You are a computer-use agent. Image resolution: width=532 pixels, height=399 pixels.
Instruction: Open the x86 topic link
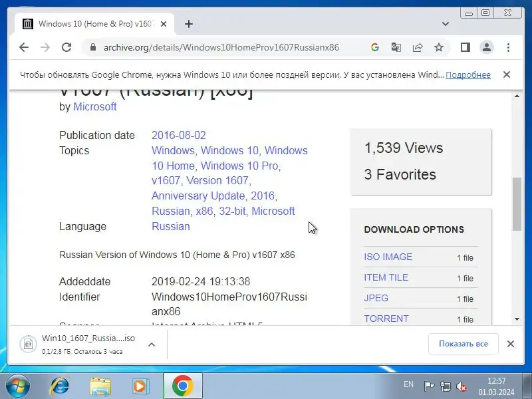tap(204, 211)
